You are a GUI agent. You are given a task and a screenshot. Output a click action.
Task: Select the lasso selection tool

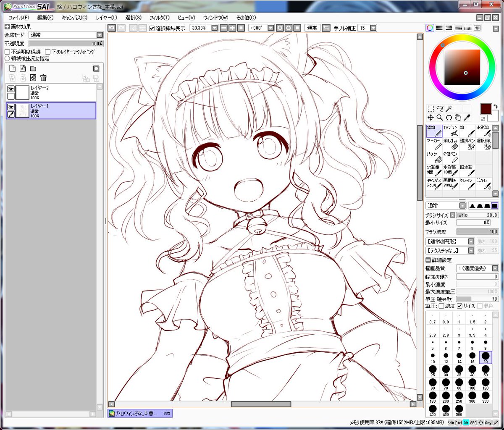click(440, 108)
